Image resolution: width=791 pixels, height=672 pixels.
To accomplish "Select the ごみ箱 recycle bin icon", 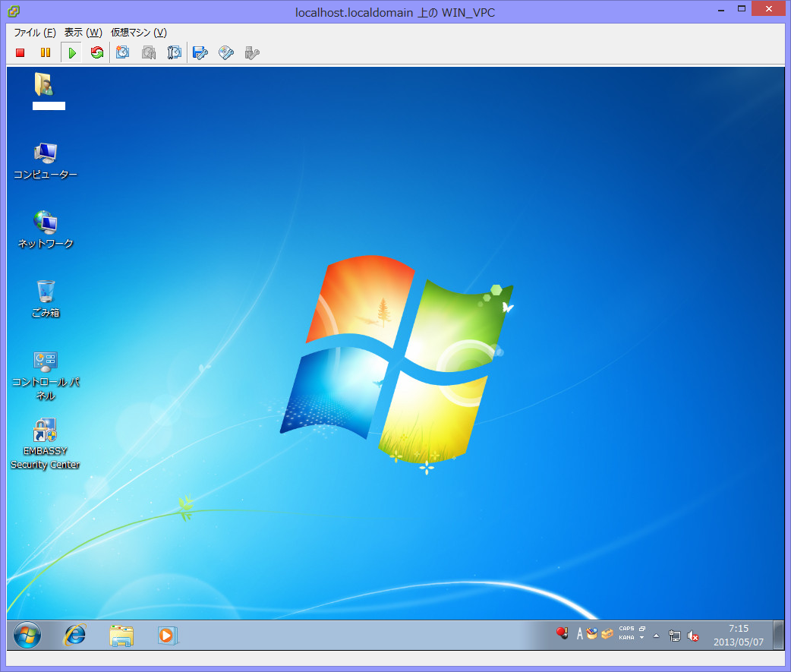I will point(46,300).
